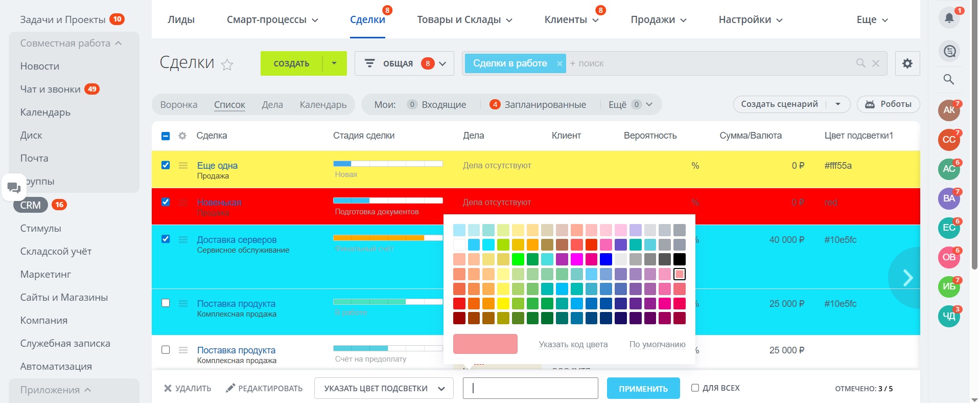Expand the Создать button dropdown arrow

coord(334,63)
